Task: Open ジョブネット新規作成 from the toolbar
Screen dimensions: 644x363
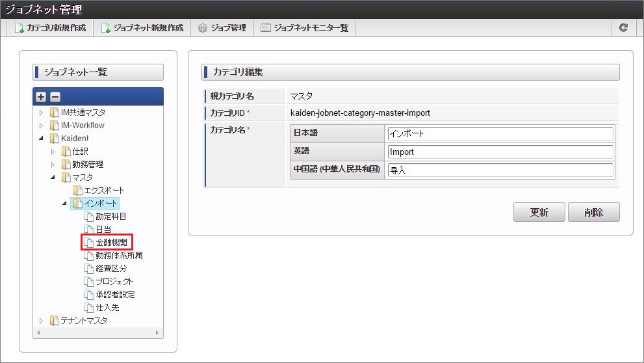Action: 142,28
